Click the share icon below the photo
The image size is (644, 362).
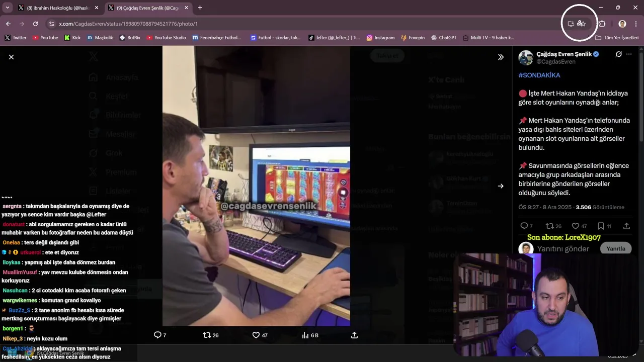tap(354, 335)
